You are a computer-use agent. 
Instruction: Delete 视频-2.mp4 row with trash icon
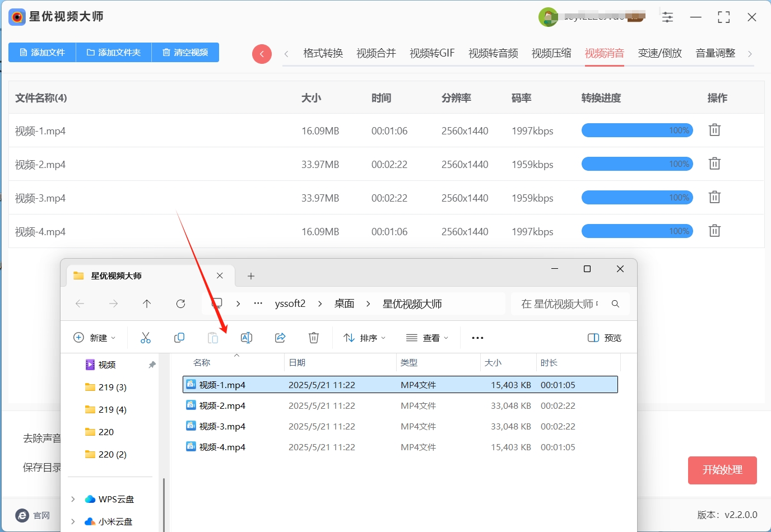coord(714,164)
